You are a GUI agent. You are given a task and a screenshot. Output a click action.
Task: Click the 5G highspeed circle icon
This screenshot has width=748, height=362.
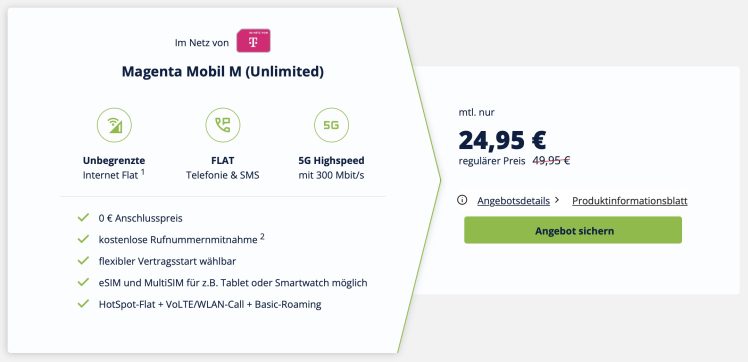click(x=331, y=125)
